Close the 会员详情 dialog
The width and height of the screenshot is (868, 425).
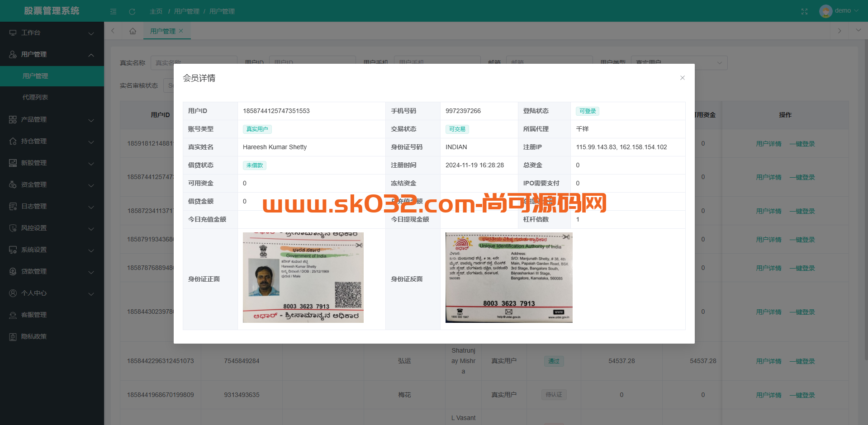click(683, 78)
